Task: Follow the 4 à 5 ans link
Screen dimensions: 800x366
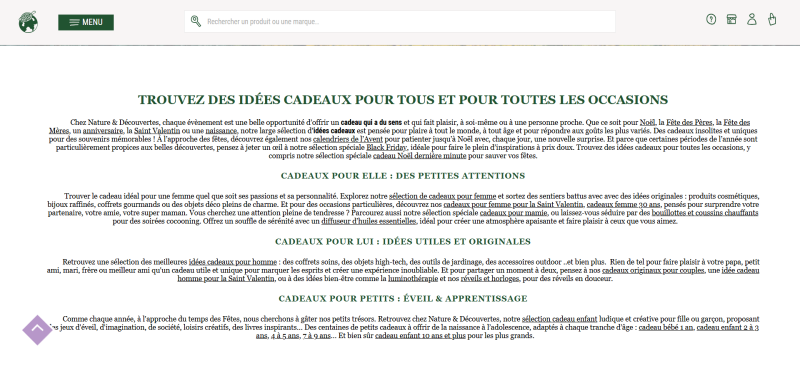Action: (284, 336)
